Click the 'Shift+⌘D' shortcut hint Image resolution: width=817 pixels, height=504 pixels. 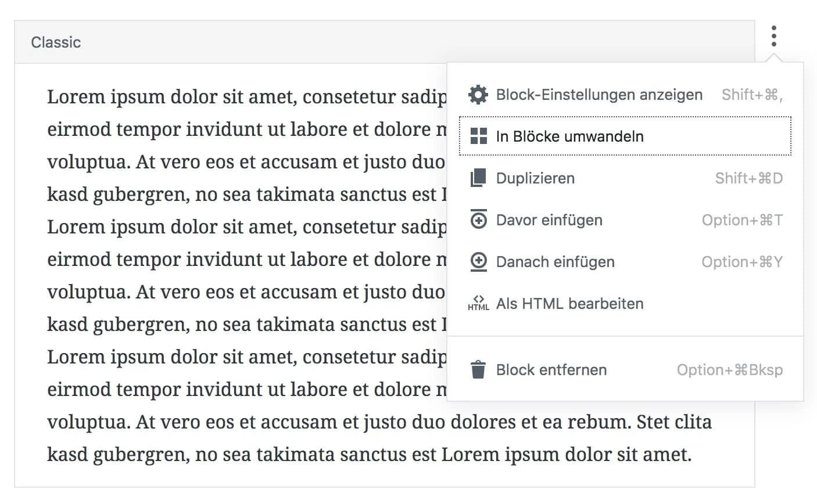point(748,178)
